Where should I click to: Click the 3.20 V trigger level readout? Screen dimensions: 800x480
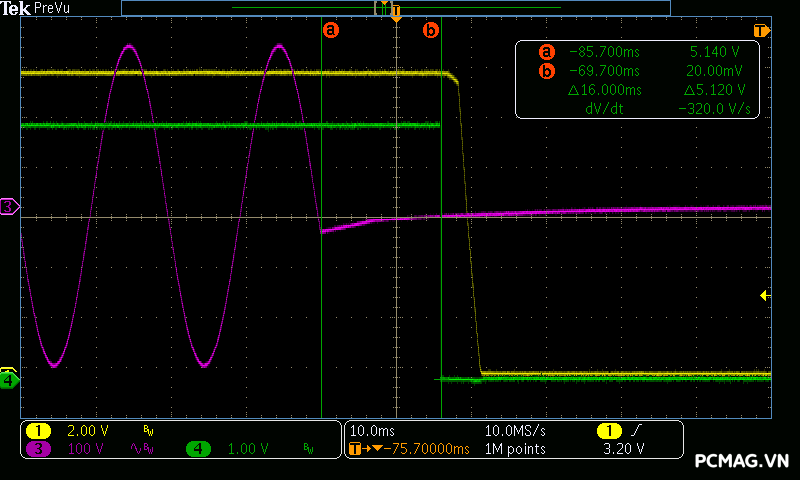click(624, 449)
